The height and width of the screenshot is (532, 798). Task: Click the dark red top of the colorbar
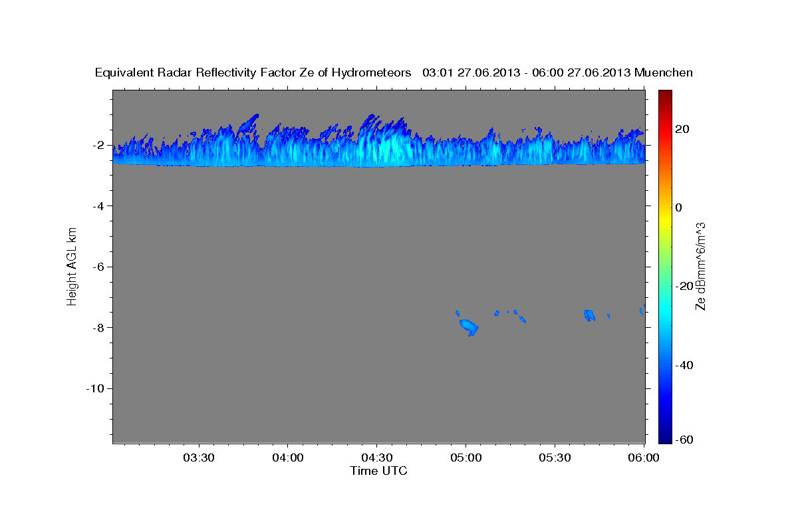click(x=665, y=94)
